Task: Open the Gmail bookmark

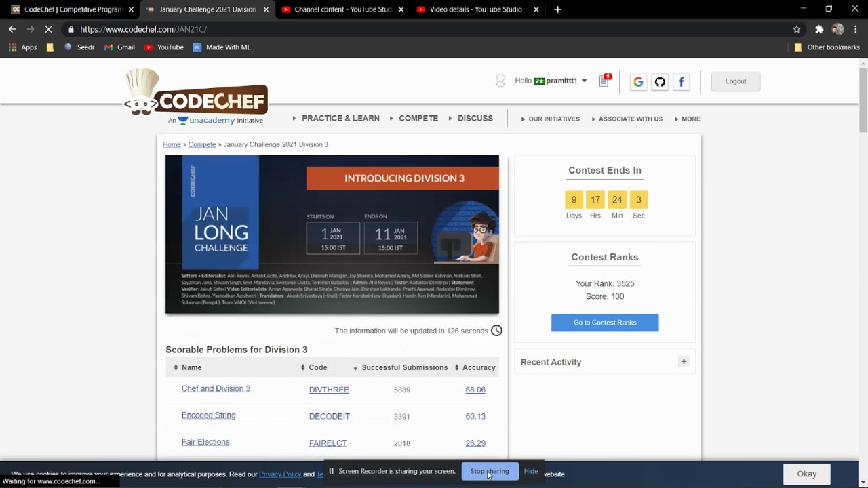Action: point(119,47)
